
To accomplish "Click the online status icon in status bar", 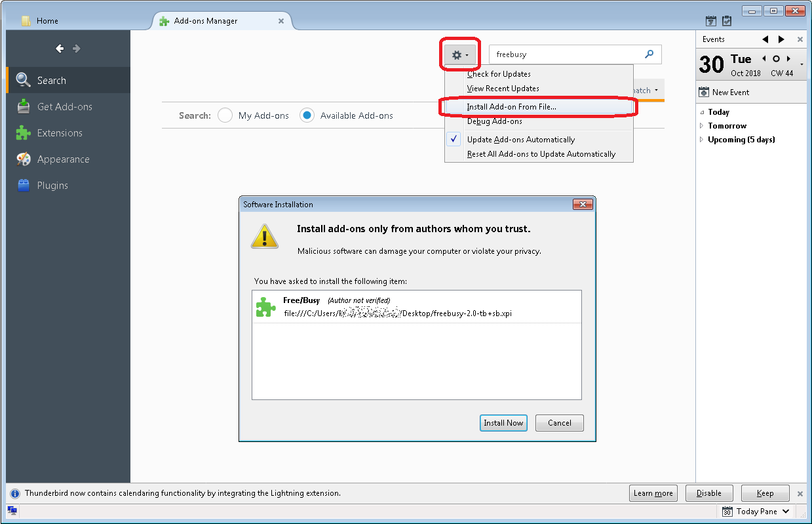I will (x=12, y=510).
